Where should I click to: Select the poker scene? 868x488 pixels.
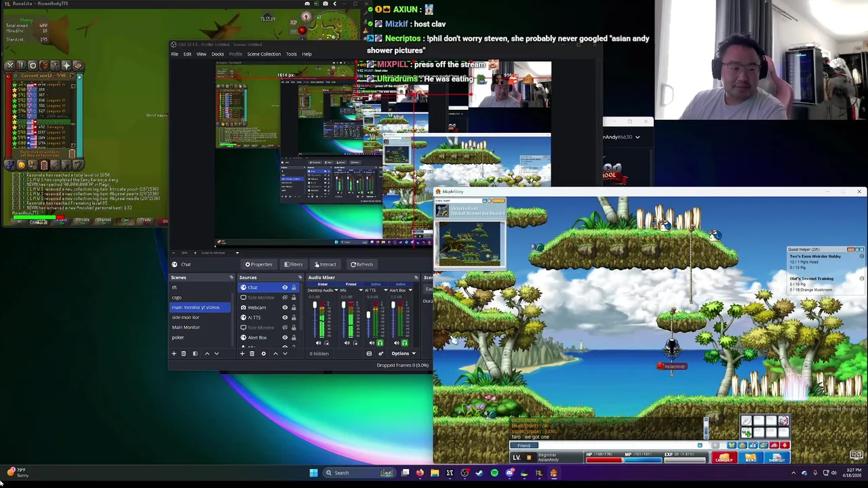pyautogui.click(x=178, y=338)
